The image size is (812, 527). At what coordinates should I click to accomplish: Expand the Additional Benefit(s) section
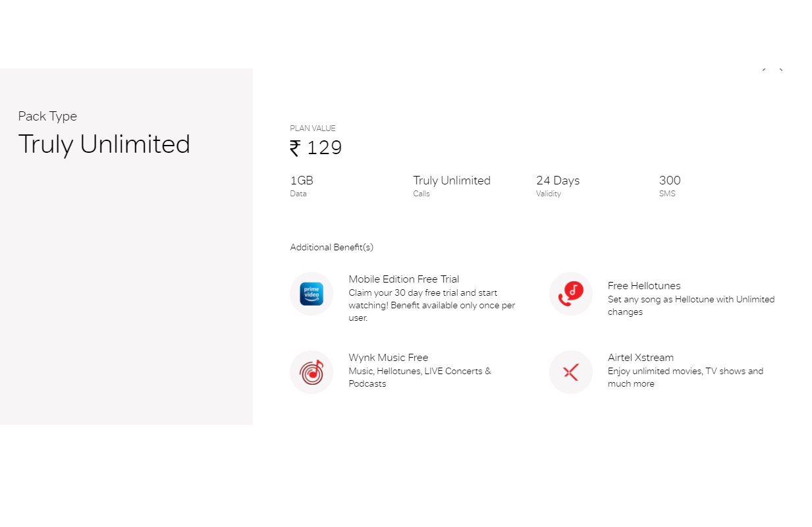[x=331, y=247]
